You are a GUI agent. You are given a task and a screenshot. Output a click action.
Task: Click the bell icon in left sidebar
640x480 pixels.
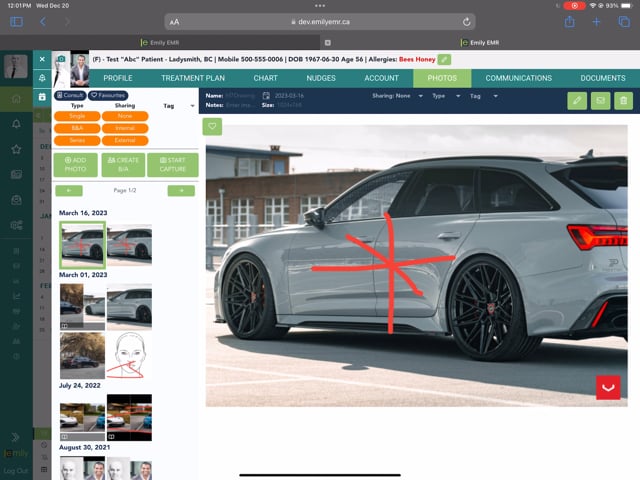click(x=16, y=124)
